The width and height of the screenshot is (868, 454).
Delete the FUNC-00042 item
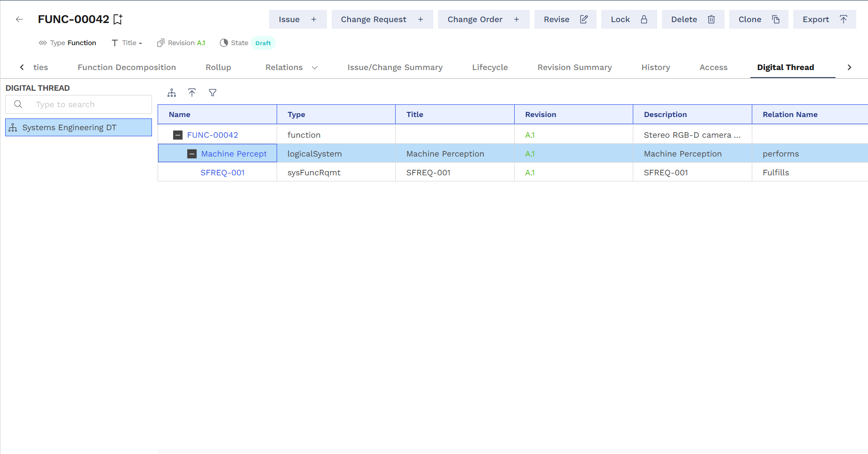pyautogui.click(x=693, y=19)
